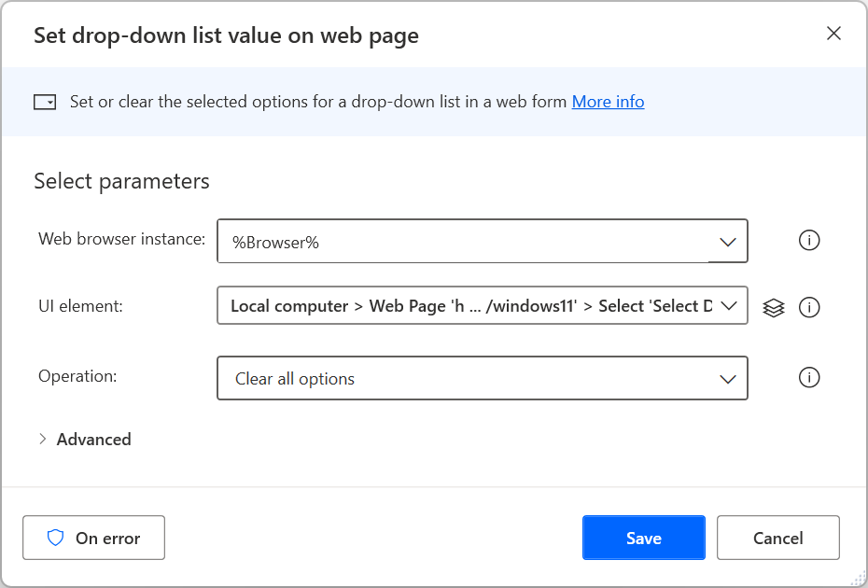The image size is (868, 588).
Task: Click the info icon beside Operation
Action: click(808, 377)
